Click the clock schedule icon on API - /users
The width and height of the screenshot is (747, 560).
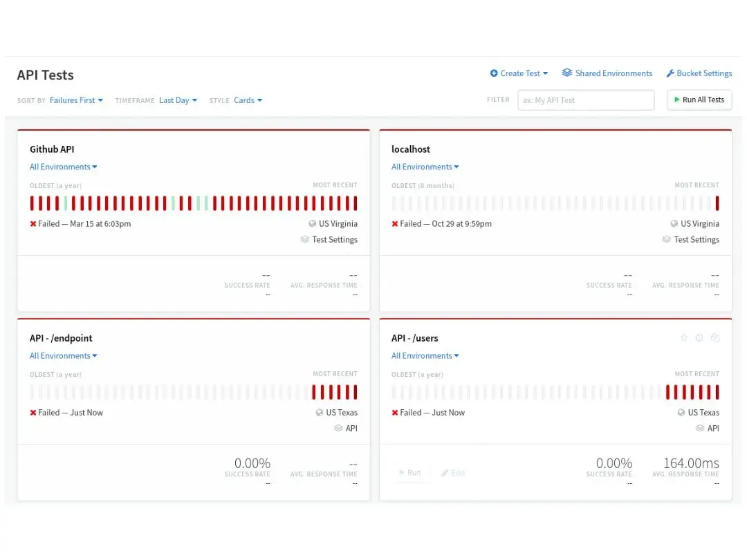[x=699, y=338]
